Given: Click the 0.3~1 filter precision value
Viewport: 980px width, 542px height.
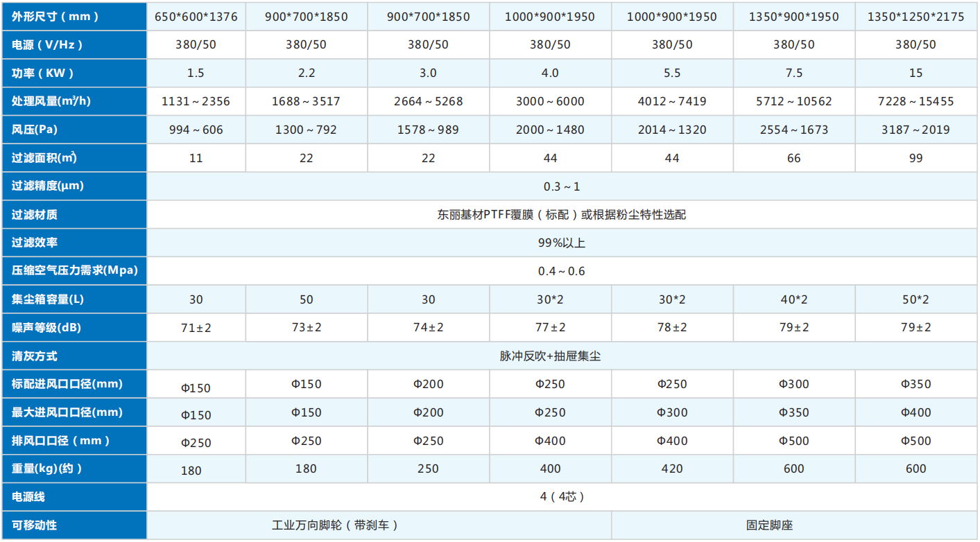Looking at the screenshot, I should pyautogui.click(x=562, y=186).
